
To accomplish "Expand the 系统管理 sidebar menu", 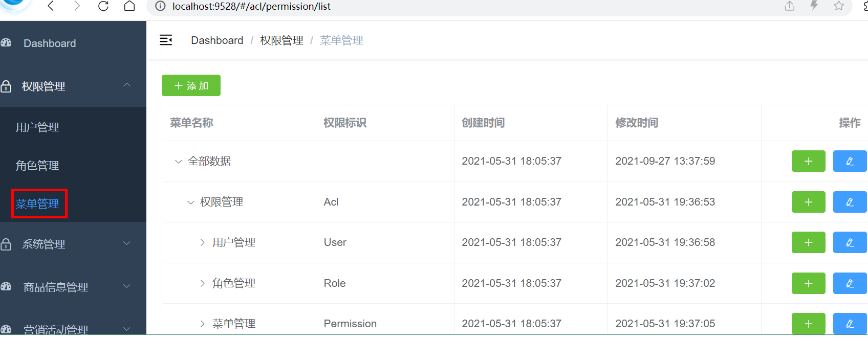I will pyautogui.click(x=73, y=244).
